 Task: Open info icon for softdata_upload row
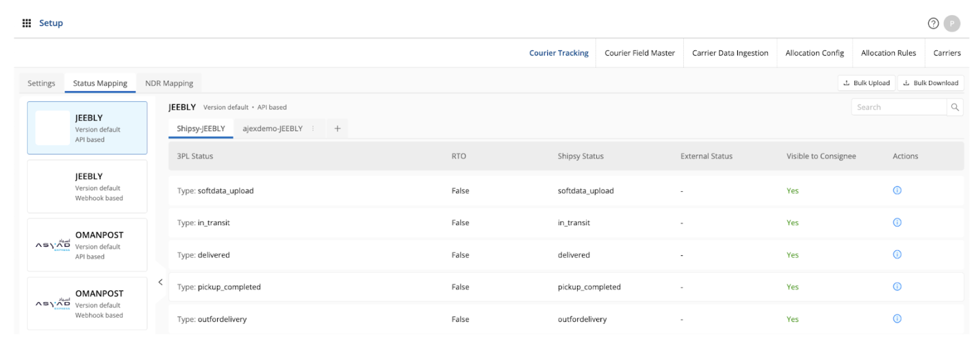897,190
